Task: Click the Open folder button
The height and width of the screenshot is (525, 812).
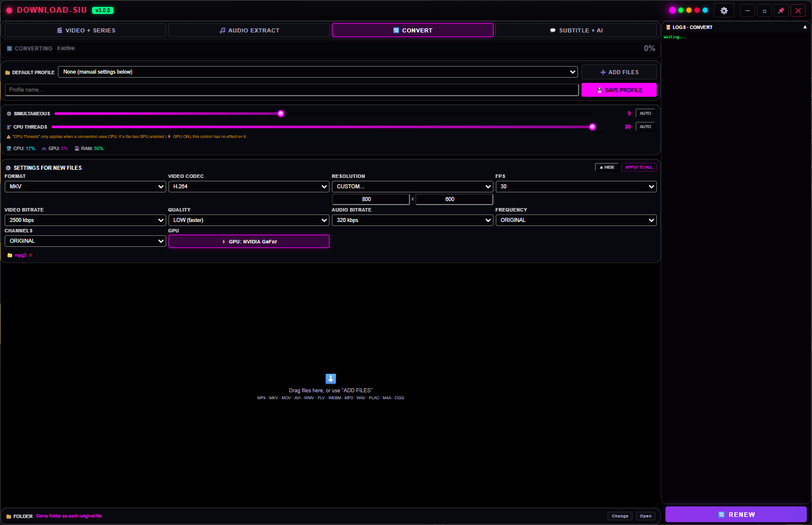Action: 646,516
